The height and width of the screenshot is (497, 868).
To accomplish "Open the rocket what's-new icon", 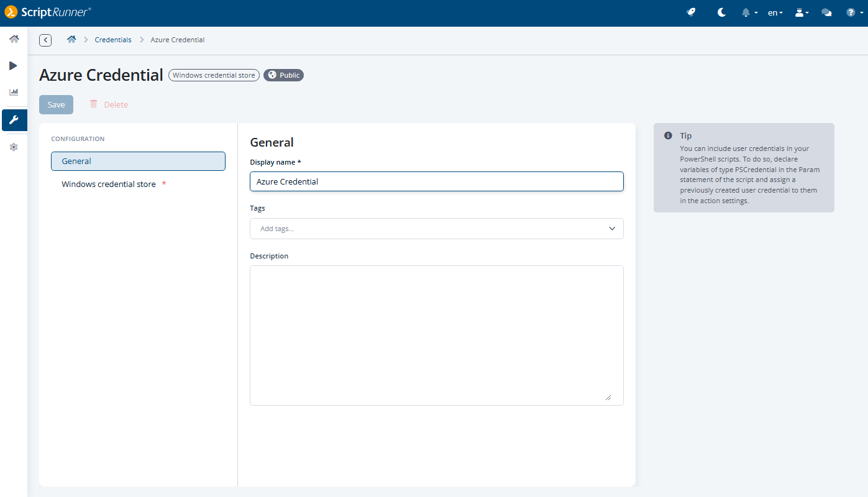I will [x=691, y=12].
